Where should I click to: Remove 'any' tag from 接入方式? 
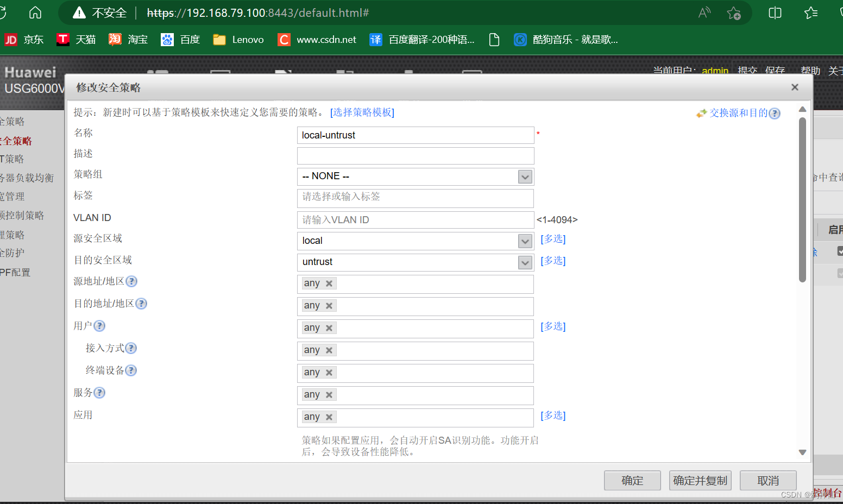(x=329, y=350)
